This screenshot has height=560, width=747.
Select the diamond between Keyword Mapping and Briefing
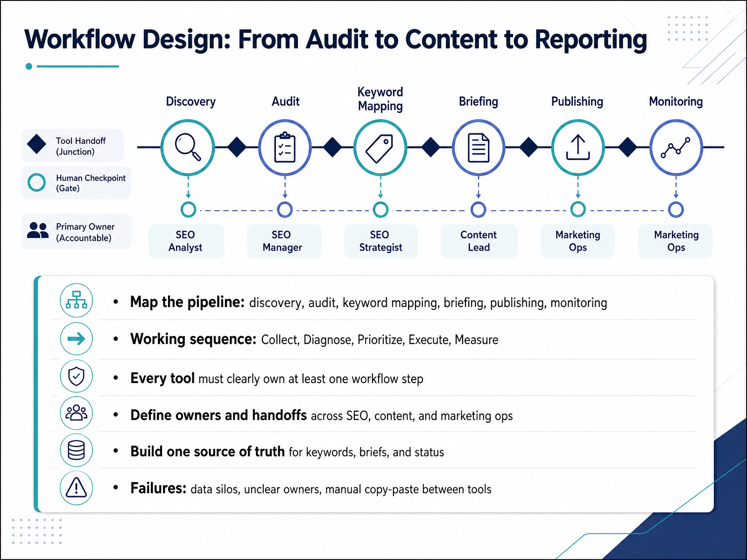(430, 147)
